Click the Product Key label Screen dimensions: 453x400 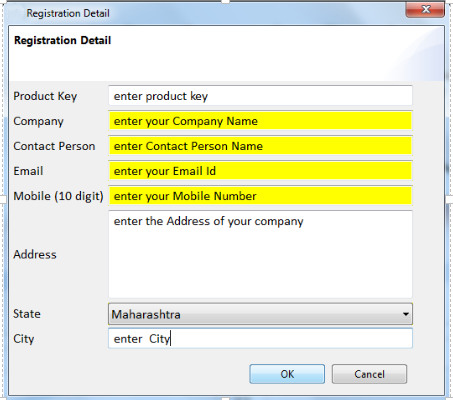point(45,96)
